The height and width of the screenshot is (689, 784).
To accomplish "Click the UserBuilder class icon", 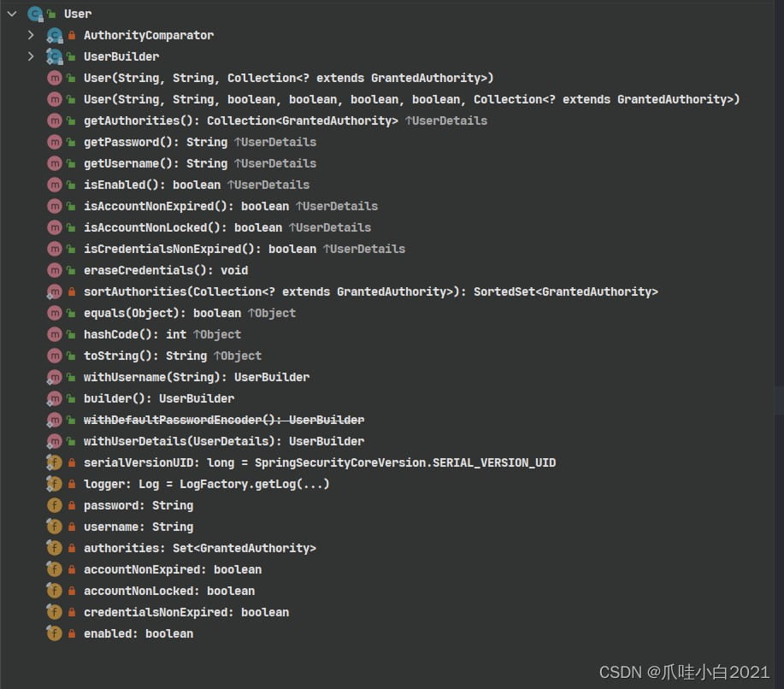I will coord(55,56).
